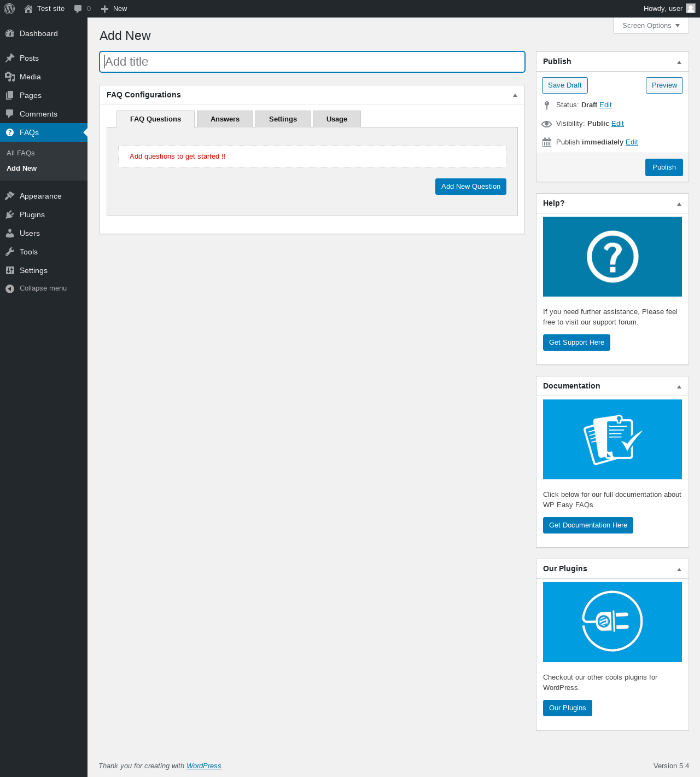The height and width of the screenshot is (777, 700).
Task: Open the Usage tab
Action: 337,119
